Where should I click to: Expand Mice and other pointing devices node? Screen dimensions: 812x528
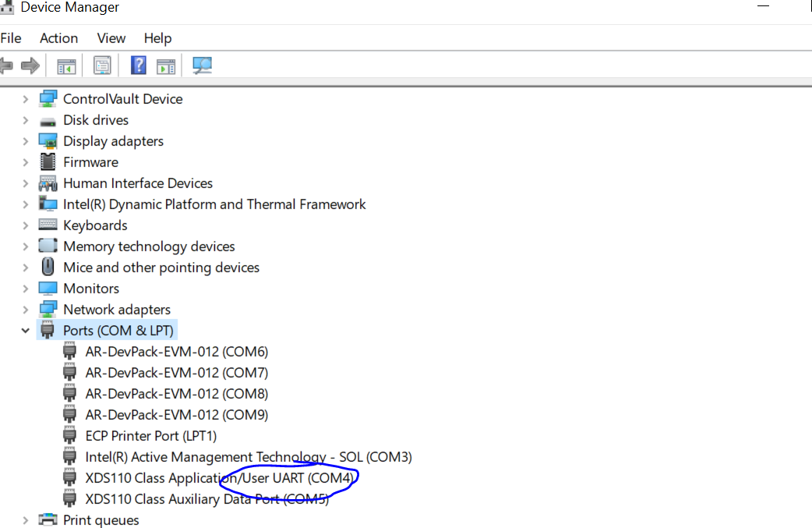coord(26,268)
